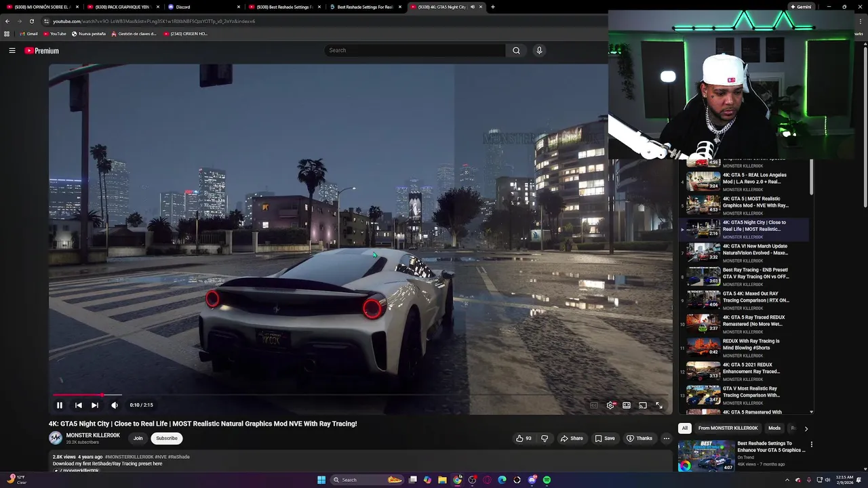Viewport: 868px width, 488px height.
Task: Expand filter chips with right chevron
Action: 806,428
